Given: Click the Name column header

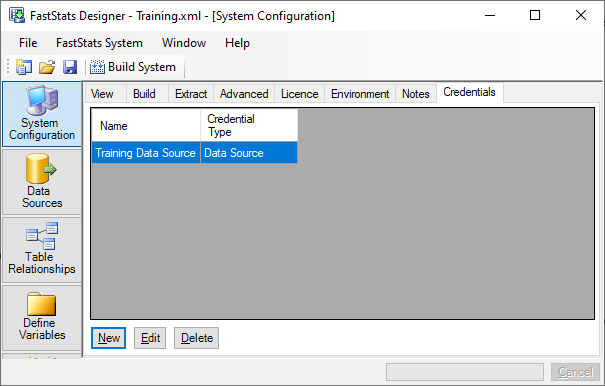Looking at the screenshot, I should [x=146, y=125].
